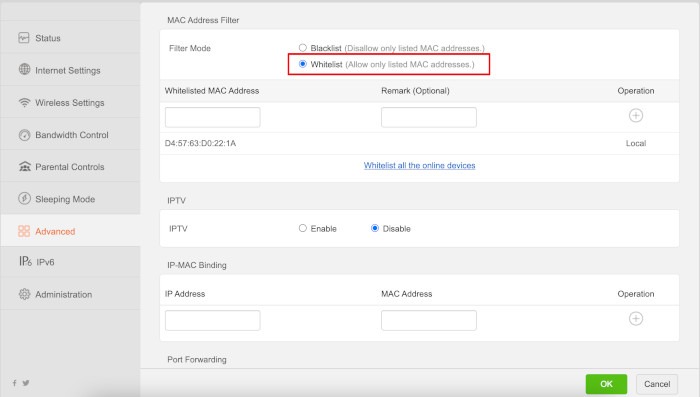Open the Twitter link icon
700x397 pixels.
coord(26,383)
